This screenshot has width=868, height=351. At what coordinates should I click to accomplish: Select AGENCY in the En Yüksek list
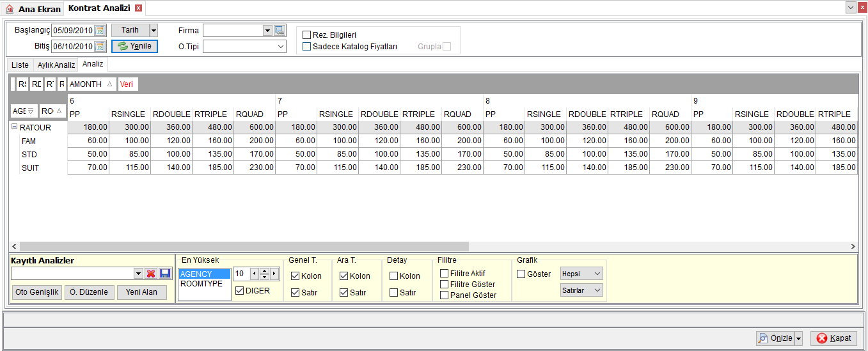[204, 274]
